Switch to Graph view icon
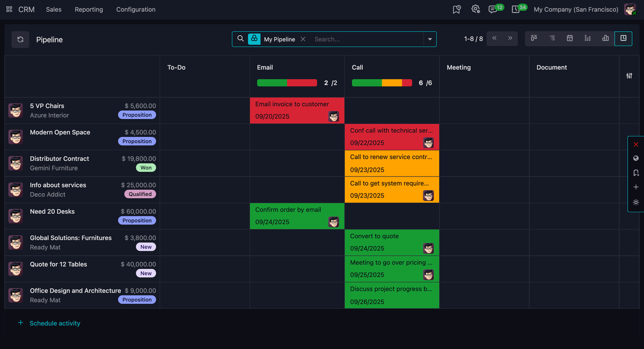 [x=605, y=38]
